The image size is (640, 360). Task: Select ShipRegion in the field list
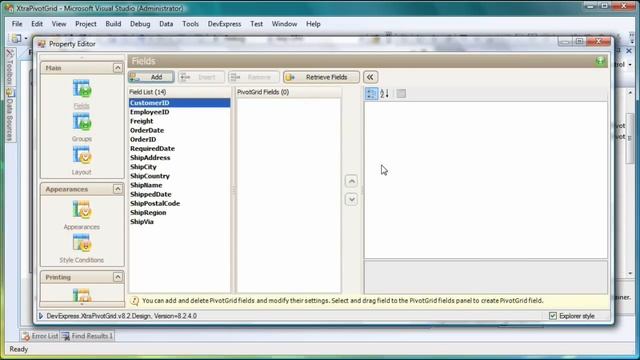[180, 213]
